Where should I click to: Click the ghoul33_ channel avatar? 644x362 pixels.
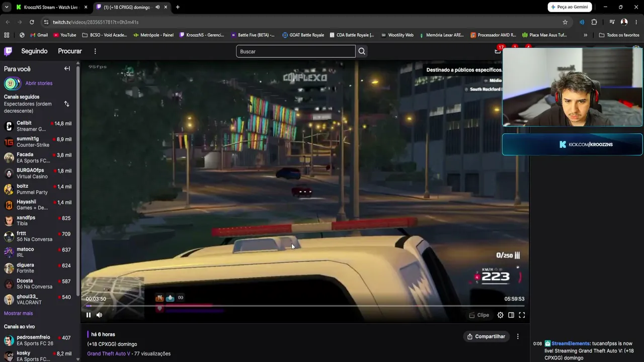9,300
